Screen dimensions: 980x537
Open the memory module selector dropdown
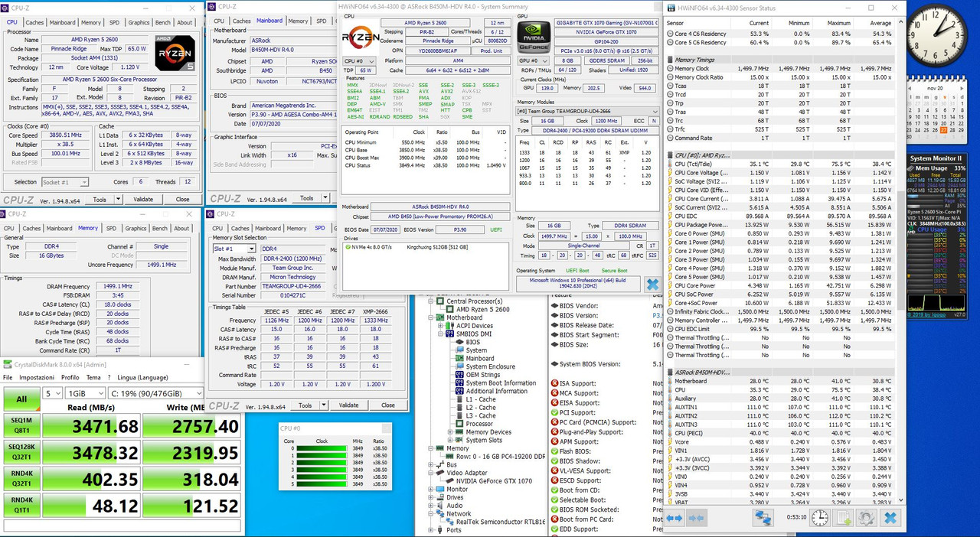point(588,111)
